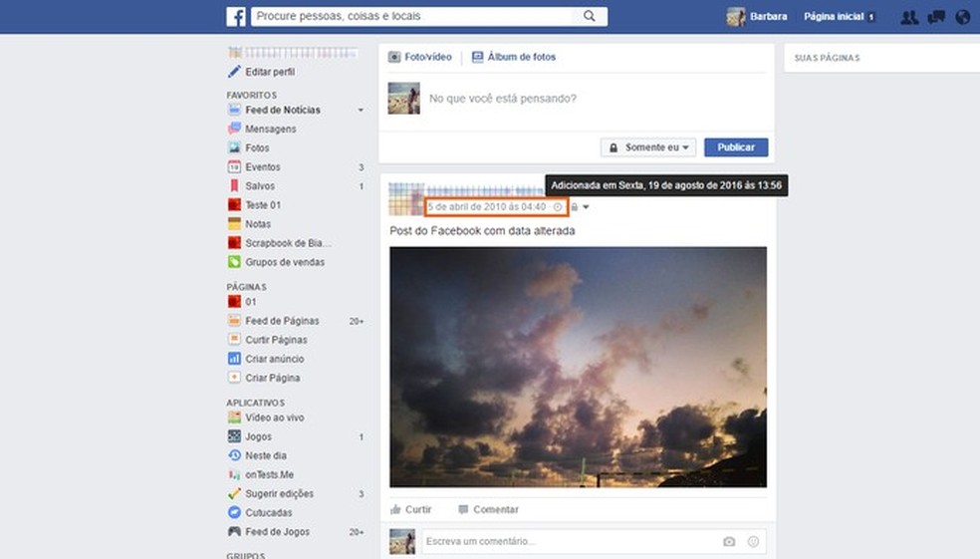Click the clock icon beside post date

(x=558, y=207)
